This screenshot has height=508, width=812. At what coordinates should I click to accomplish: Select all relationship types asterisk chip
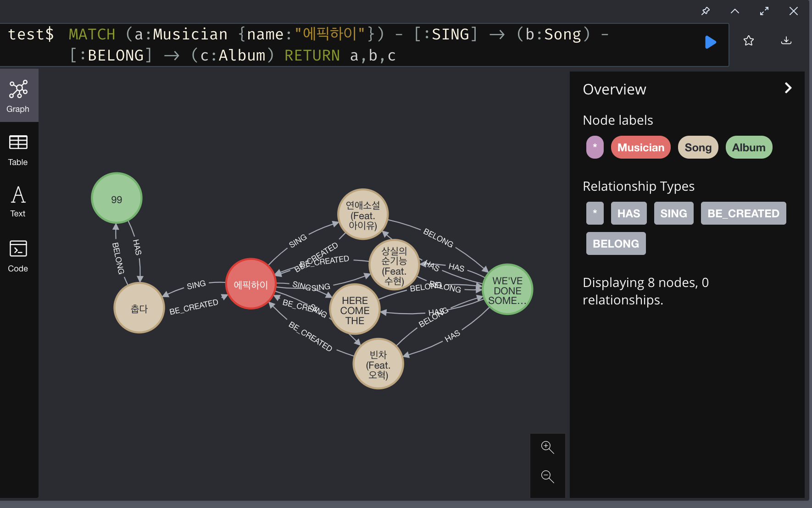click(x=595, y=213)
